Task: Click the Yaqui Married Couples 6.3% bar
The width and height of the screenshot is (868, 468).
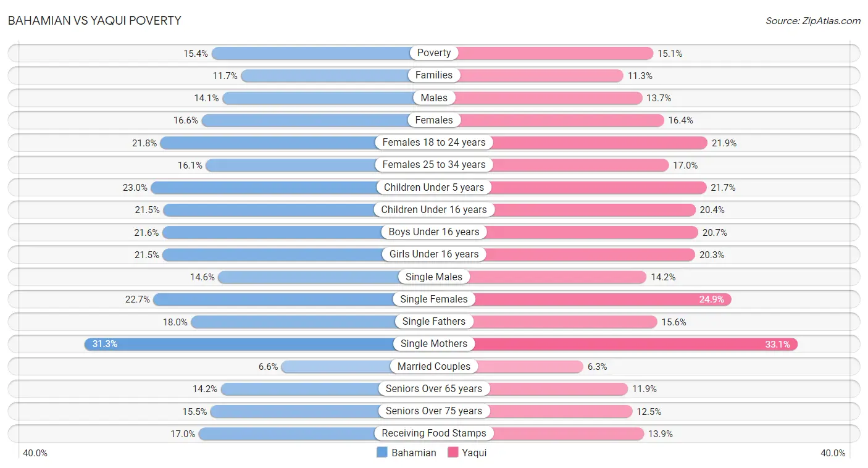Action: (x=509, y=367)
